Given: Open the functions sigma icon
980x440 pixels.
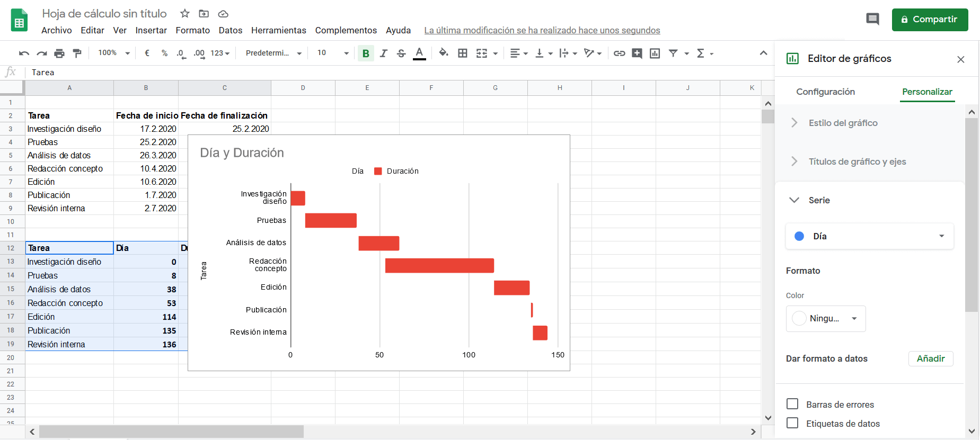Looking at the screenshot, I should pos(701,53).
